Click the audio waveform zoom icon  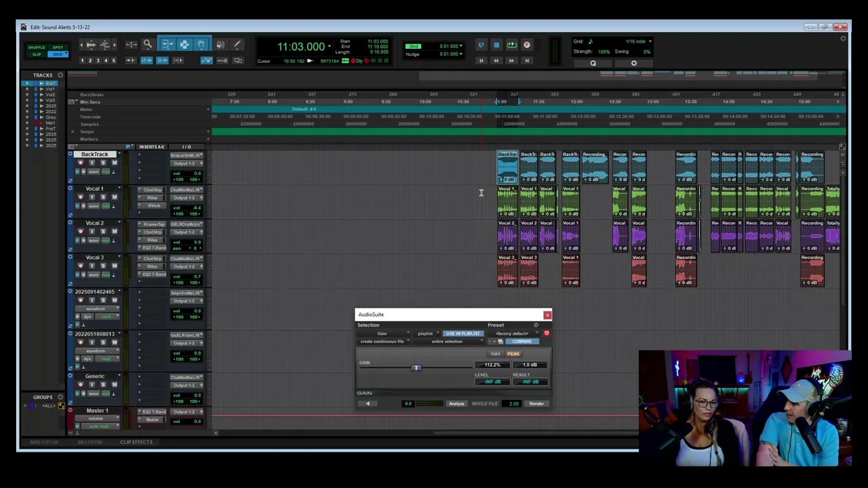91,45
